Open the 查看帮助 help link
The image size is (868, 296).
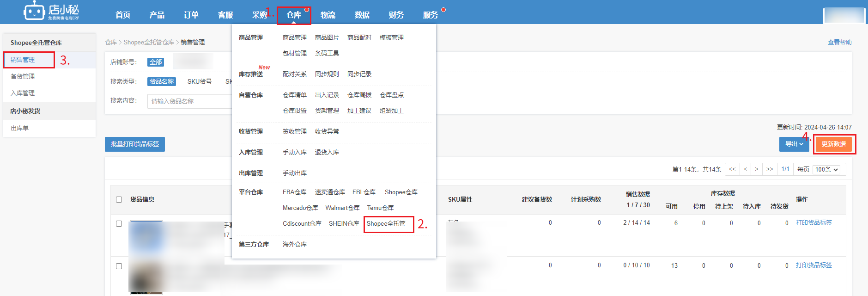[x=840, y=42]
